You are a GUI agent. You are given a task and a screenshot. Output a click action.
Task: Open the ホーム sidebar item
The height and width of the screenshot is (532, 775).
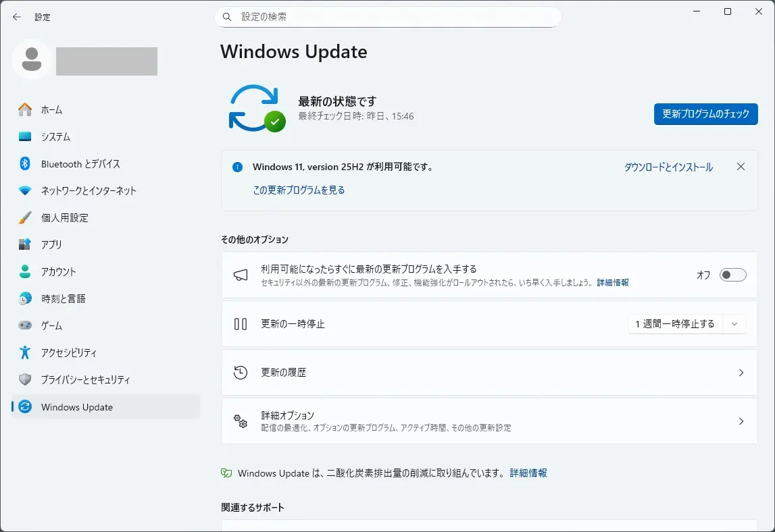[51, 110]
